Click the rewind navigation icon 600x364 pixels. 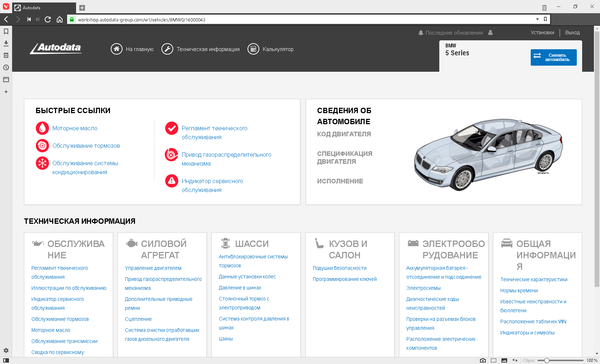tap(29, 19)
